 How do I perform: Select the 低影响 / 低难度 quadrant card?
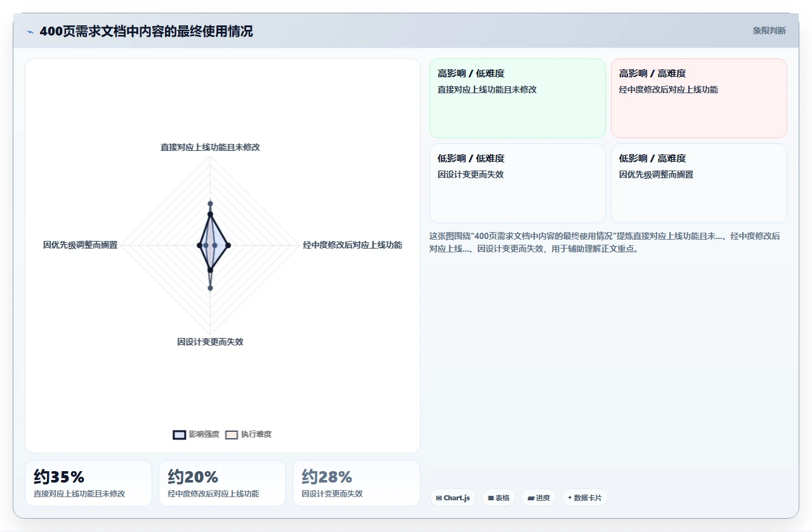point(518,183)
